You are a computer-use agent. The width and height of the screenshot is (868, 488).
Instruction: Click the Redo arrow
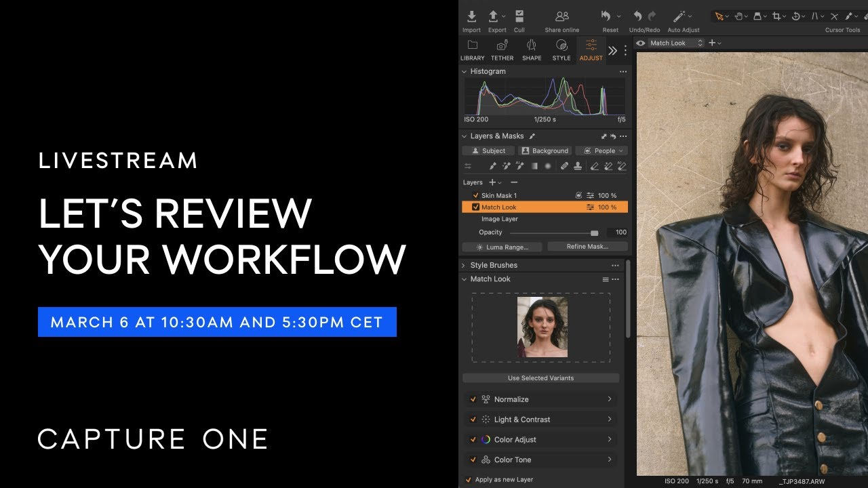[652, 16]
